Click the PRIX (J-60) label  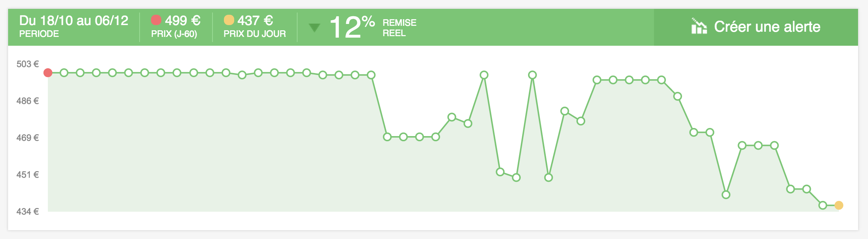tap(174, 34)
